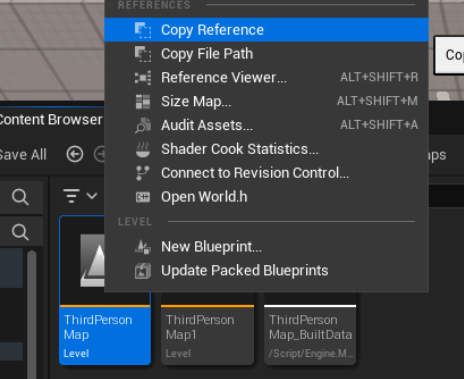
Task: Switch to the Content Browser tab
Action: point(51,119)
